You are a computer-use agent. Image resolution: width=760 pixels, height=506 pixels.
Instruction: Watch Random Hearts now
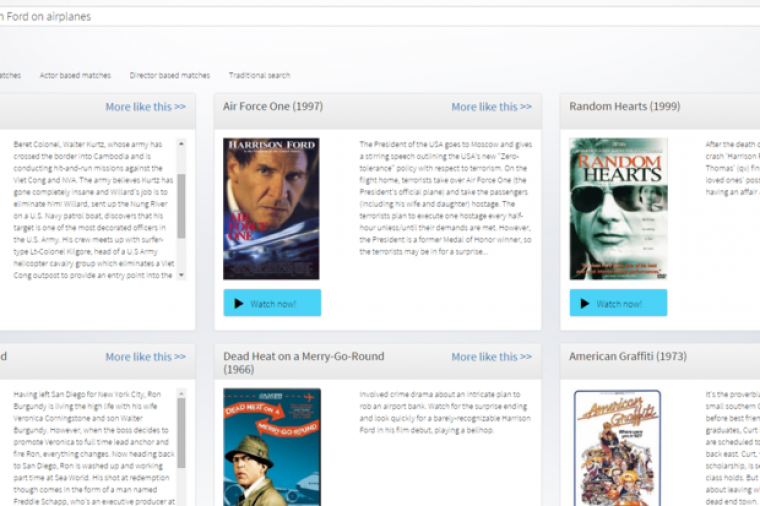(x=618, y=303)
